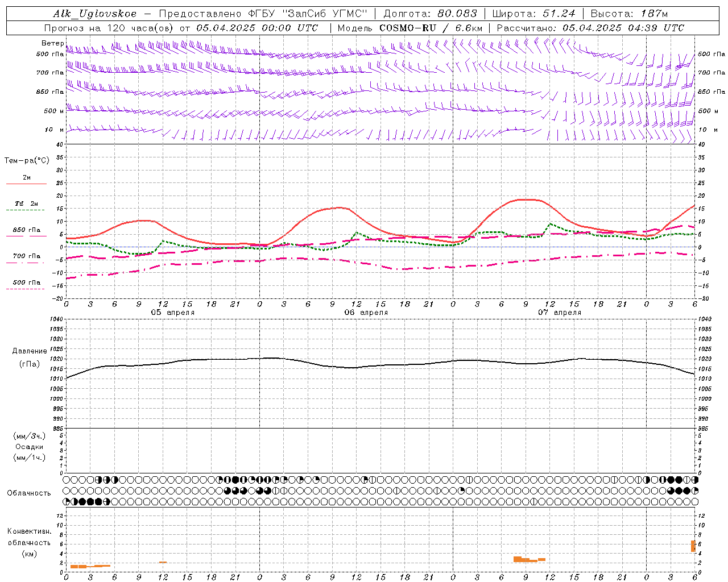
Task: Click the (мм/3ч.) precipitation unit label
Action: pyautogui.click(x=29, y=436)
